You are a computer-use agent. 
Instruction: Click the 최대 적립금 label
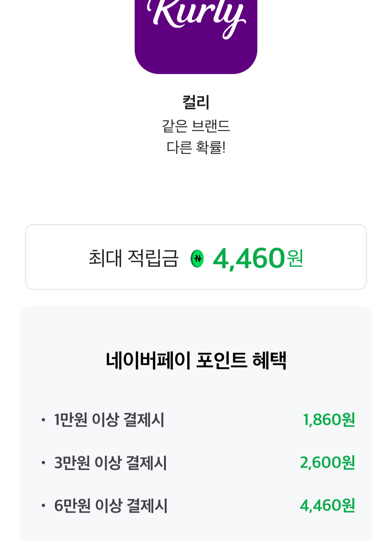(134, 258)
